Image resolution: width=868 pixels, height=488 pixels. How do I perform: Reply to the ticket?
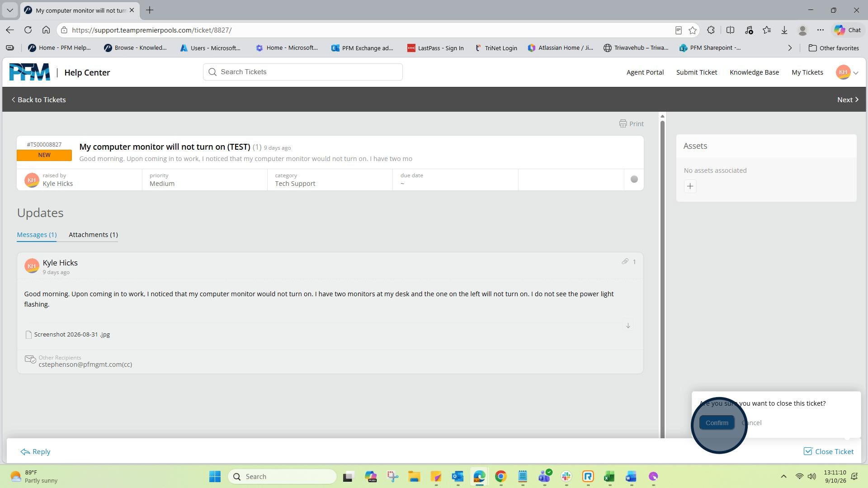(x=35, y=451)
